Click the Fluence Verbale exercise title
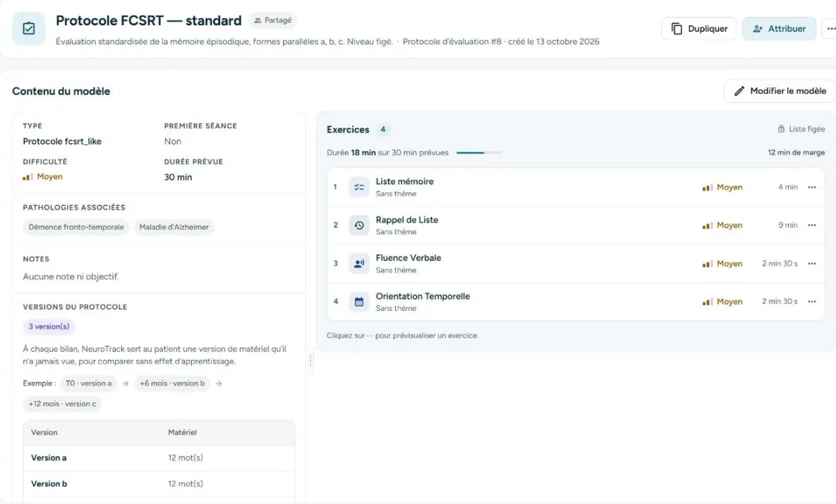 click(x=408, y=258)
